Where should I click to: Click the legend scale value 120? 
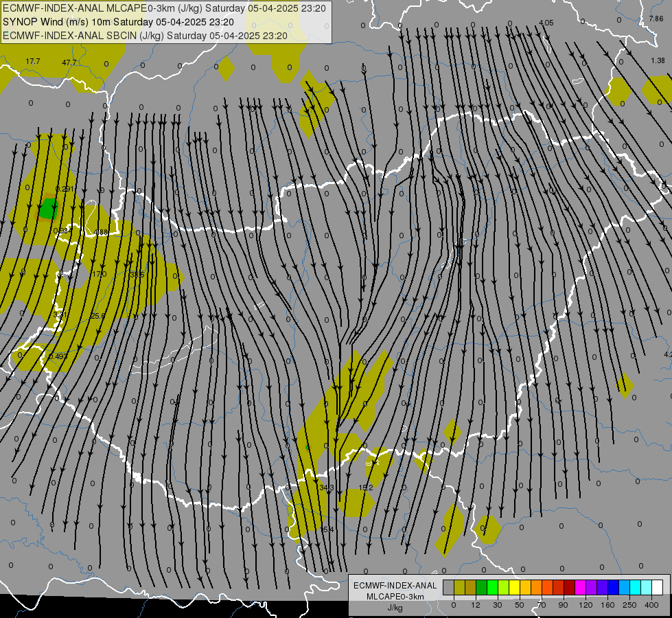[x=586, y=605]
